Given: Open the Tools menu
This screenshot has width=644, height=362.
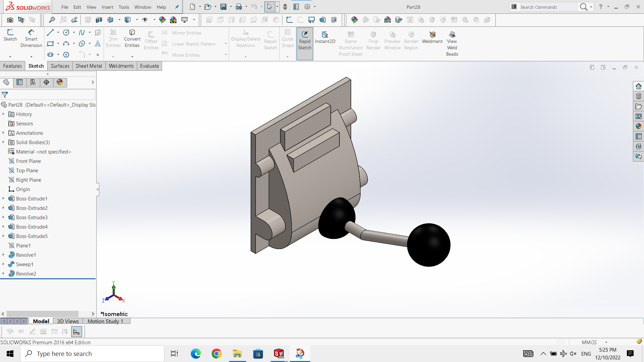Looking at the screenshot, I should coord(124,7).
